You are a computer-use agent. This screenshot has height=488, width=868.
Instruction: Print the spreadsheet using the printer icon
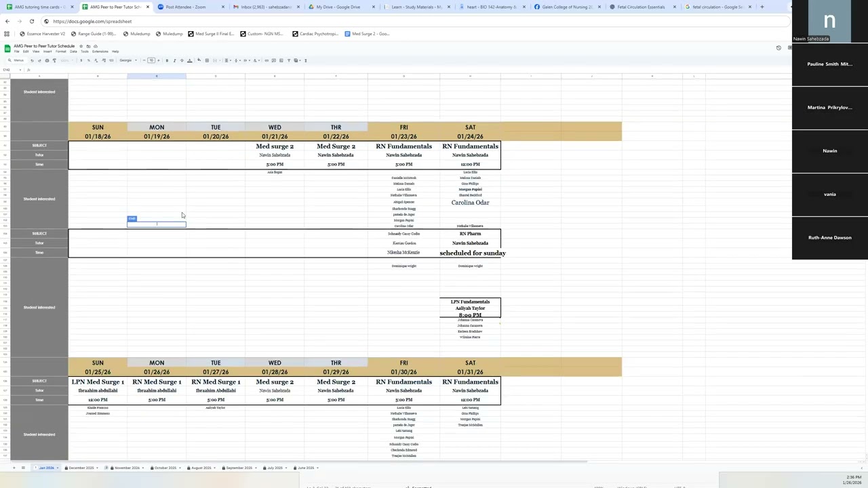point(45,60)
